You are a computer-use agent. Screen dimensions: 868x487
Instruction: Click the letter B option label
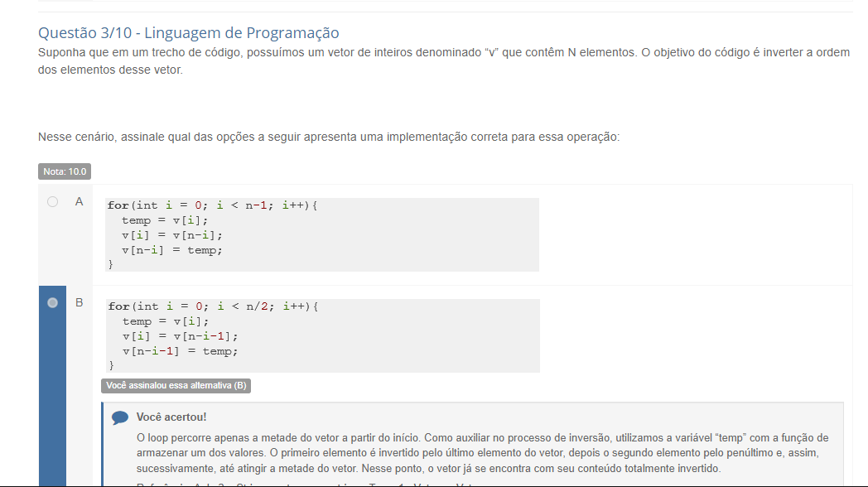click(80, 303)
